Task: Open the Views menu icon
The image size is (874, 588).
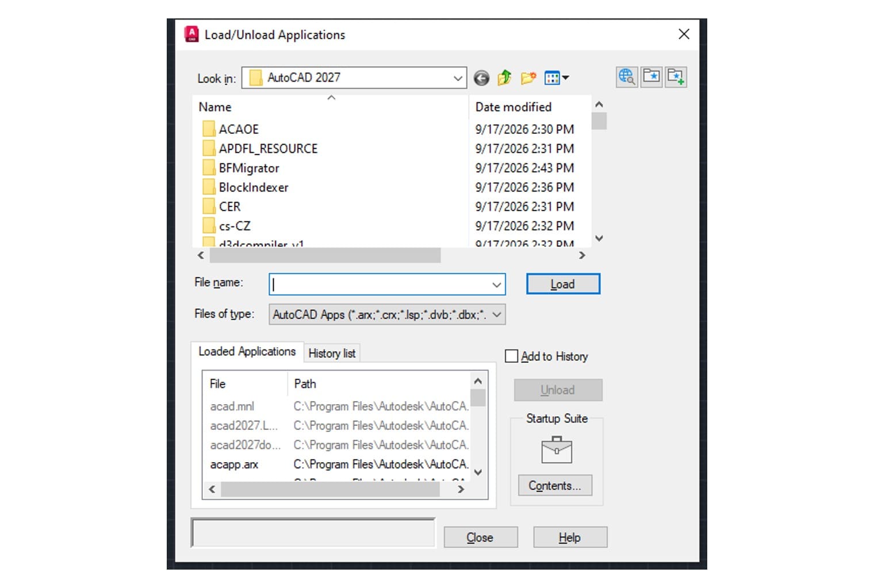Action: click(x=556, y=78)
